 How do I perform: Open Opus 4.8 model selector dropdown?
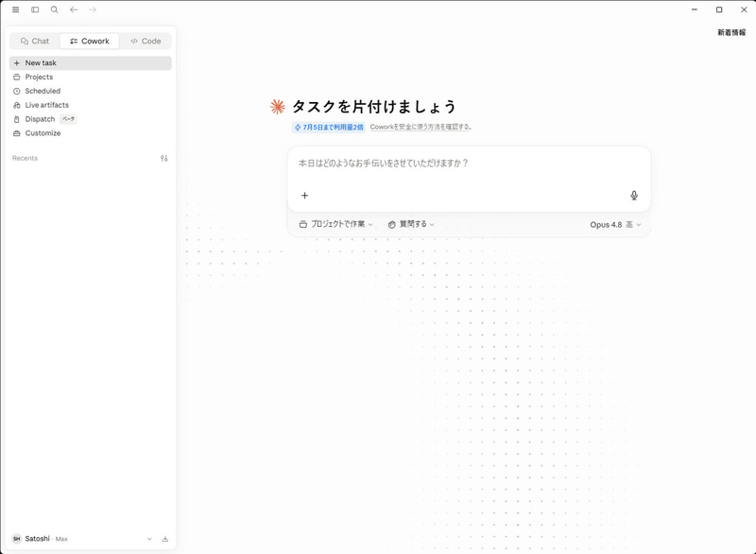pyautogui.click(x=615, y=225)
